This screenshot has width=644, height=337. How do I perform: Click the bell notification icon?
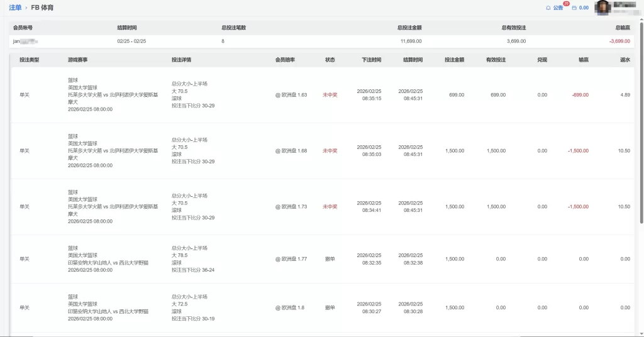pos(548,8)
